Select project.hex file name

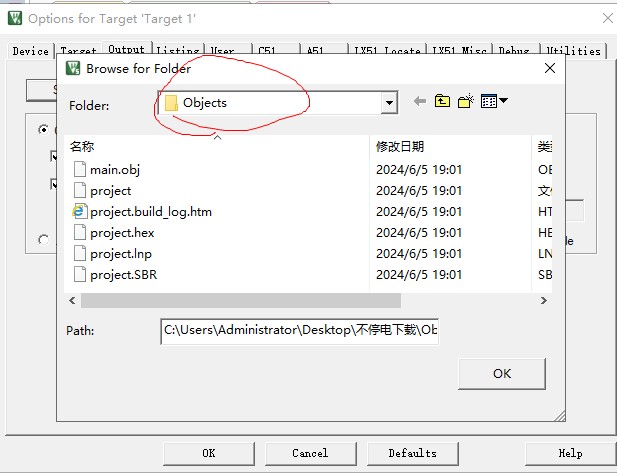(122, 233)
